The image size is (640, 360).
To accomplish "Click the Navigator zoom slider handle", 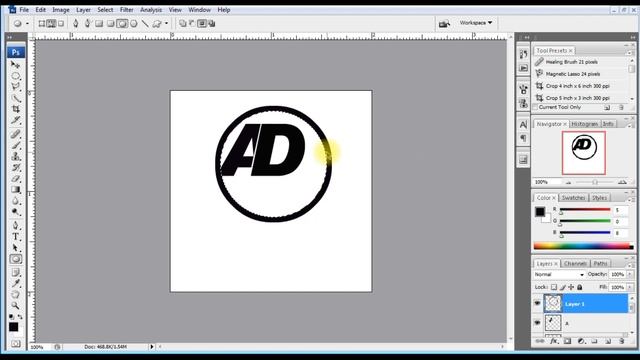I will 595,182.
